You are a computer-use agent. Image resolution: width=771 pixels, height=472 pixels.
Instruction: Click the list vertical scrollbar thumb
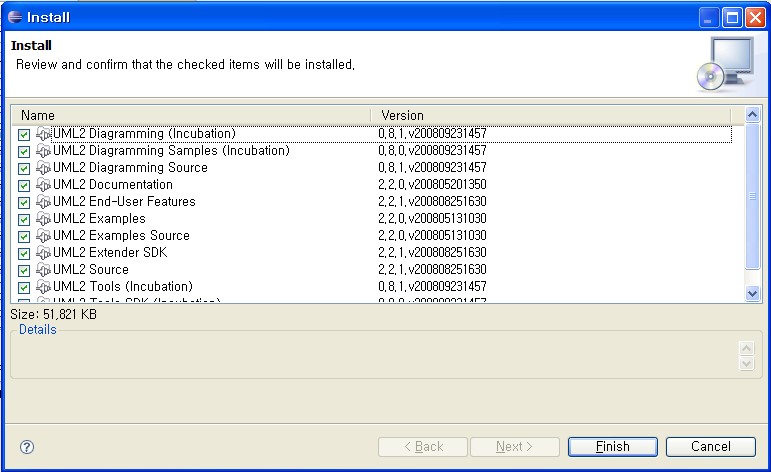click(x=752, y=197)
